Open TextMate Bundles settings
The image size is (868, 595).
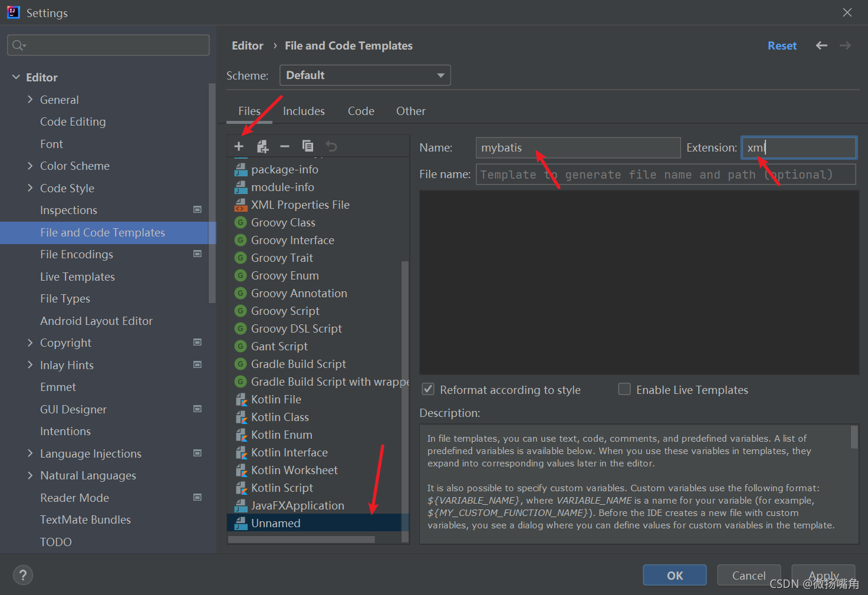(x=86, y=520)
